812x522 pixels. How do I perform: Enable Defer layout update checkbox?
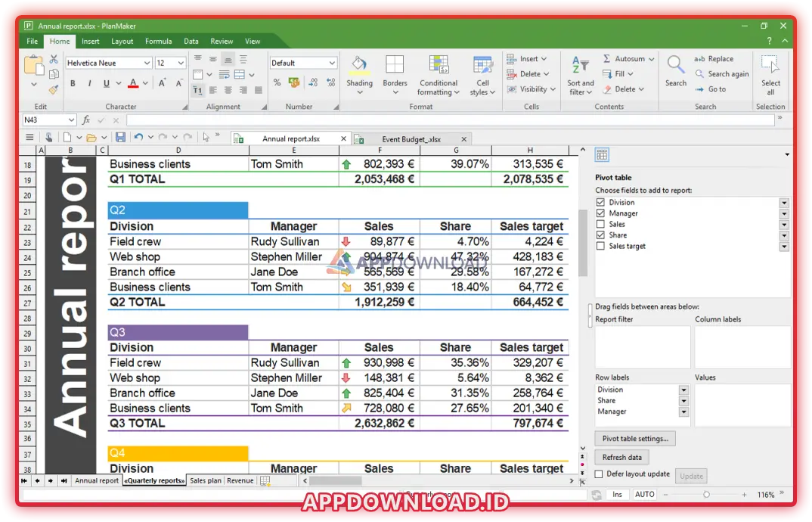point(600,474)
